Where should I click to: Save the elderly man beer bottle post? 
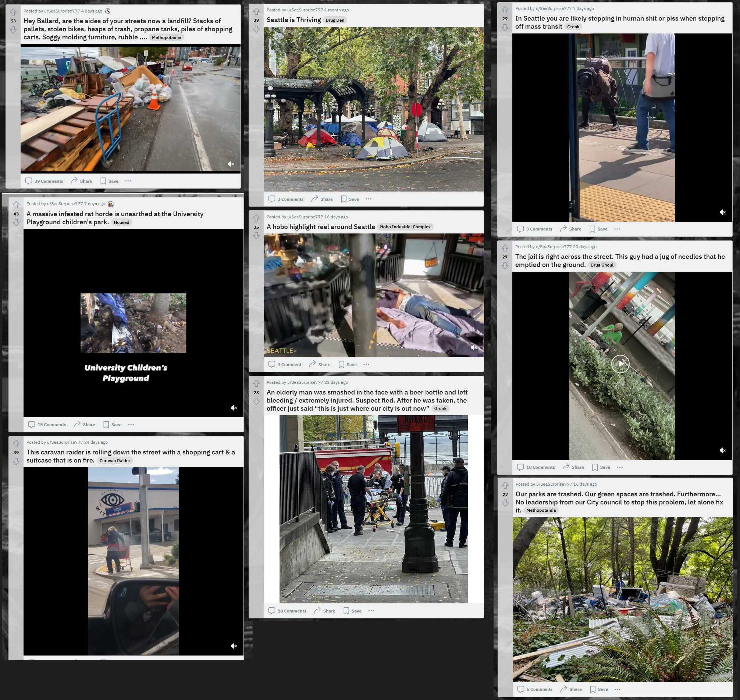(x=352, y=611)
